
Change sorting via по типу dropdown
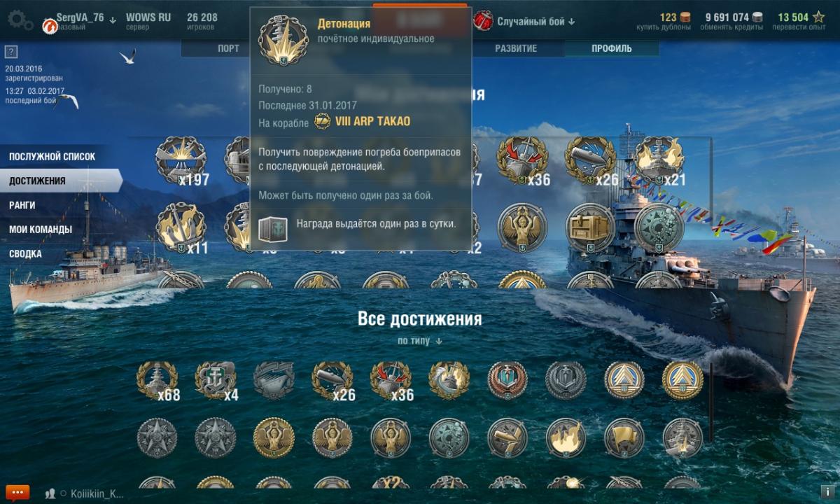point(420,341)
